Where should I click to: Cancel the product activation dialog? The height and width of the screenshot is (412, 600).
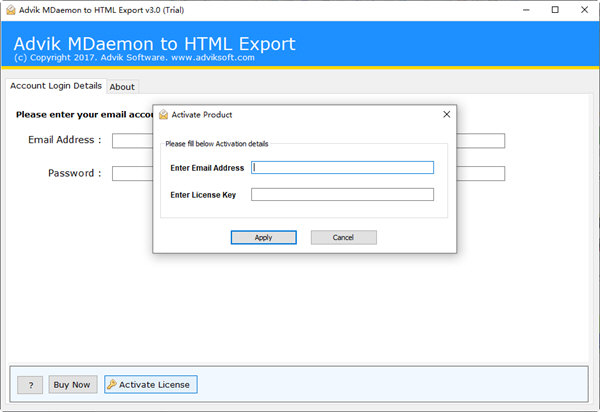(x=343, y=237)
